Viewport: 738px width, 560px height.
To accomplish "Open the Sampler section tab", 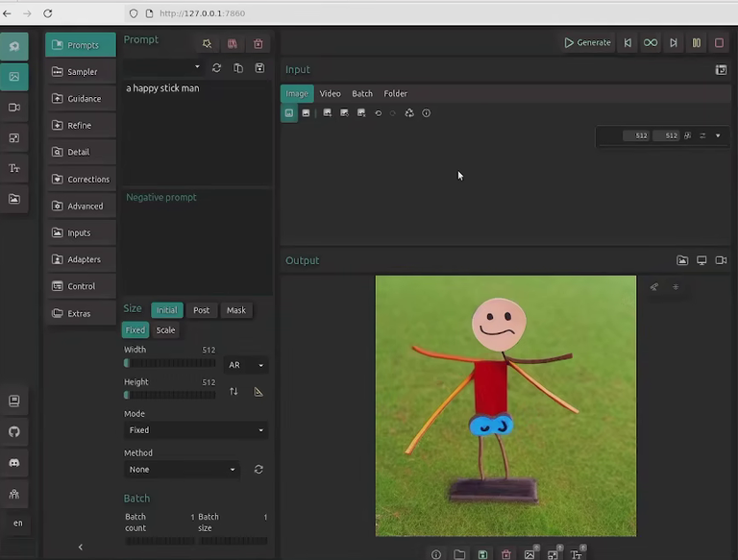I will click(81, 71).
